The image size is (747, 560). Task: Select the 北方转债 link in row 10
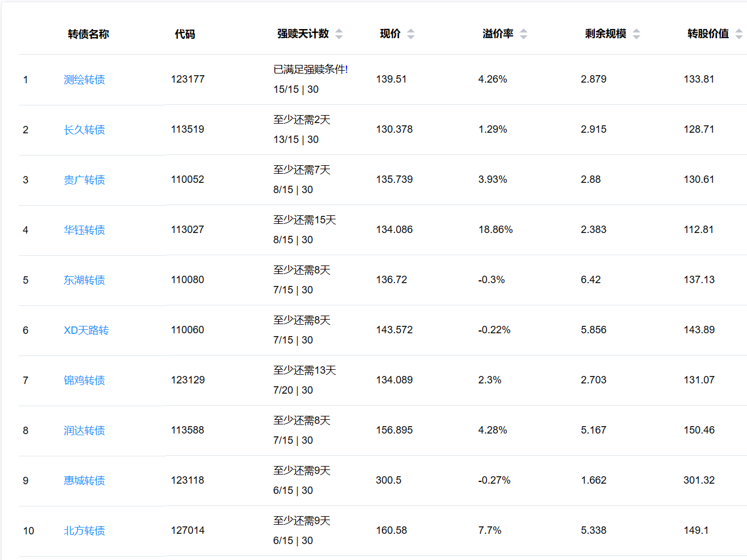point(84,531)
